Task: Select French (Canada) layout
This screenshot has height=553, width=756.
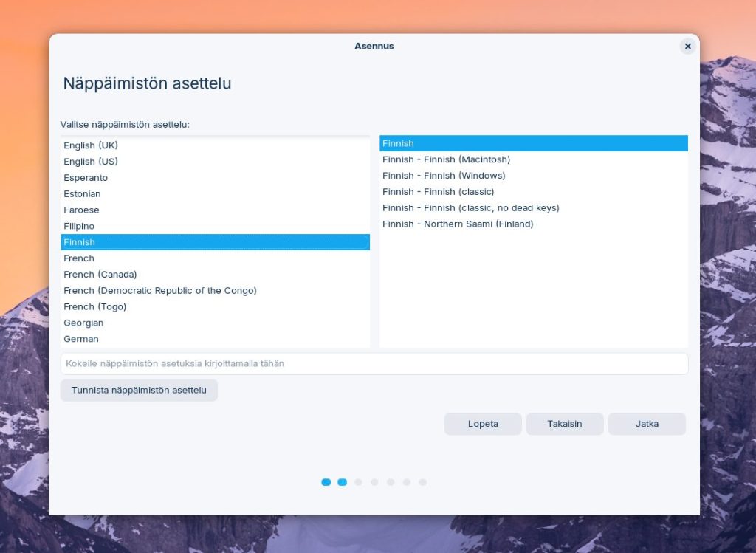Action: pos(215,275)
